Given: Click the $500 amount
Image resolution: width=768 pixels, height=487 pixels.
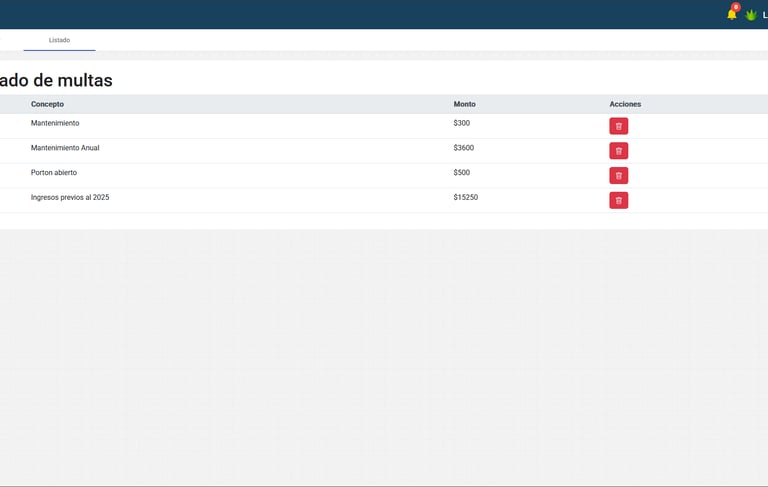Looking at the screenshot, I should (461, 172).
